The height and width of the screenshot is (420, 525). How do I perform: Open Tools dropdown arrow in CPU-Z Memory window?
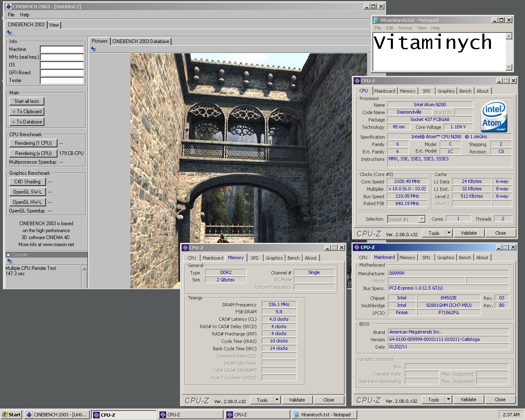point(277,400)
